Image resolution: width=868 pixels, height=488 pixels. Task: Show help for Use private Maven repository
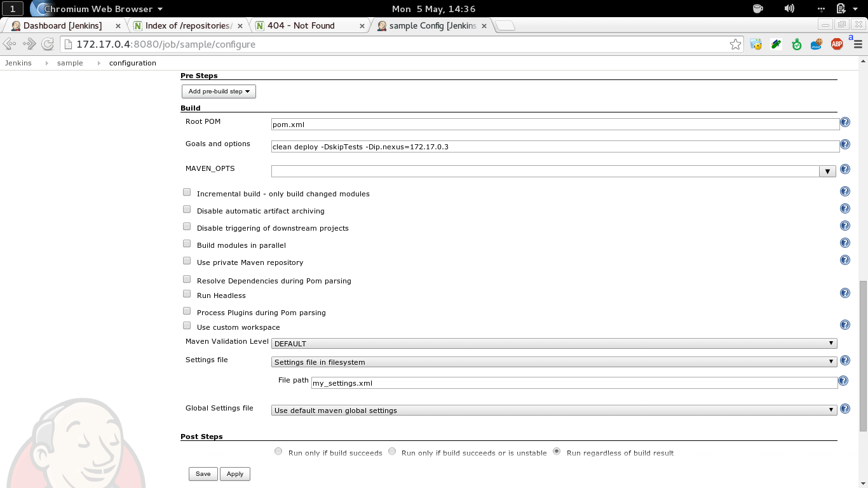845,260
